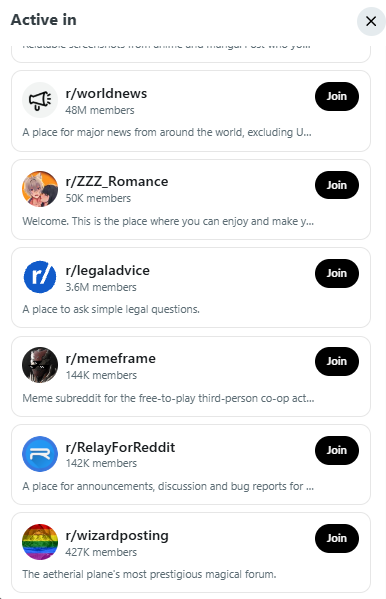Viewport: 386px width, 599px height.
Task: Join r/ZZZ_Romance subreddit
Action: click(337, 185)
